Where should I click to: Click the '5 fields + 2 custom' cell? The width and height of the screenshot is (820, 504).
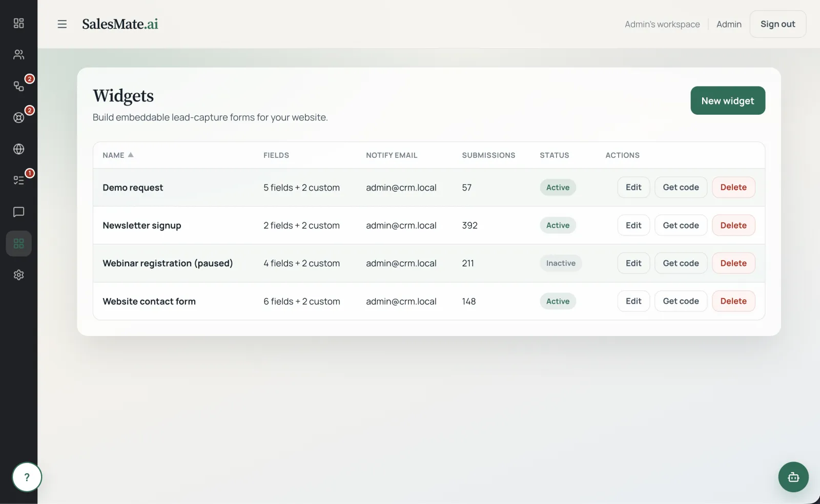tap(301, 187)
